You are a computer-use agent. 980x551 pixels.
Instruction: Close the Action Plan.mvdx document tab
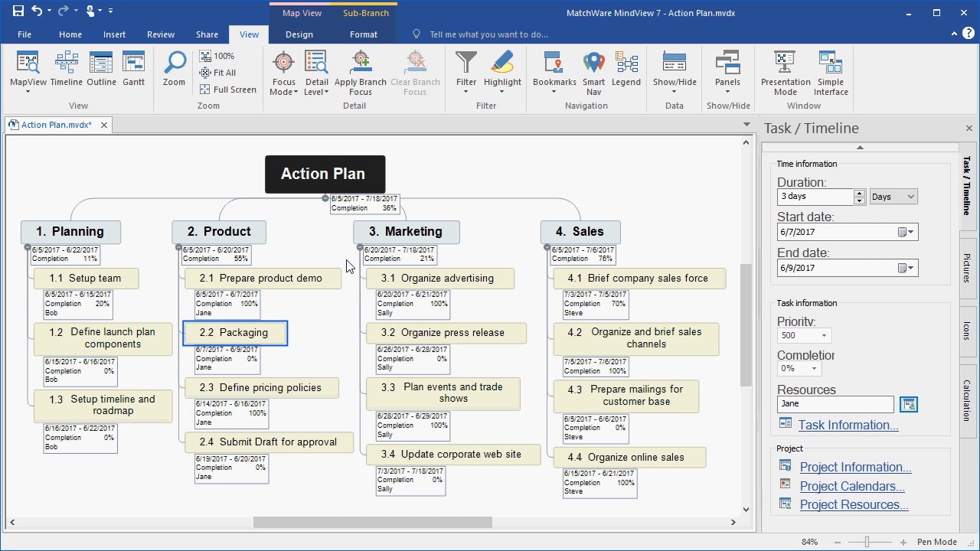pos(104,125)
